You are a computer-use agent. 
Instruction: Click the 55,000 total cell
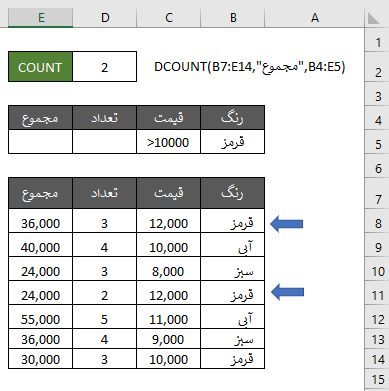pyautogui.click(x=40, y=319)
